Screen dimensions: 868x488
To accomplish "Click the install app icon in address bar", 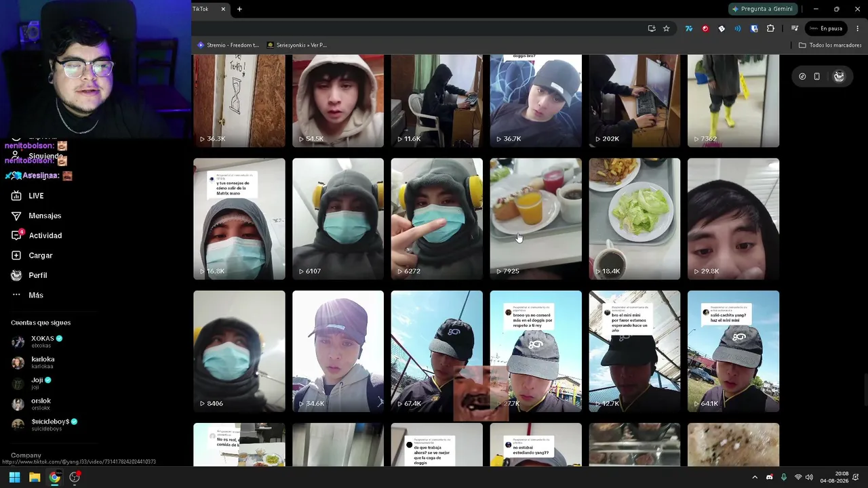I will click(652, 28).
